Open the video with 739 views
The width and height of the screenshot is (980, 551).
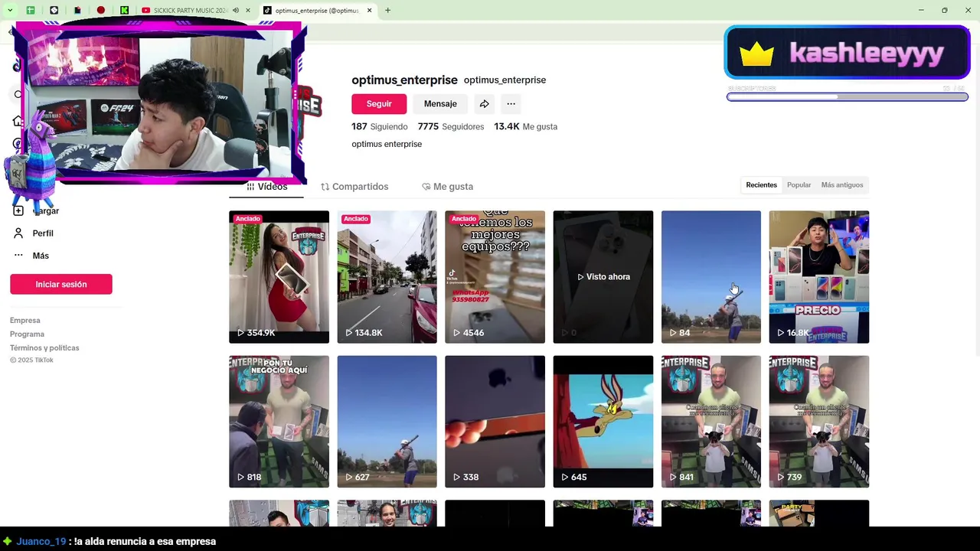(x=819, y=422)
